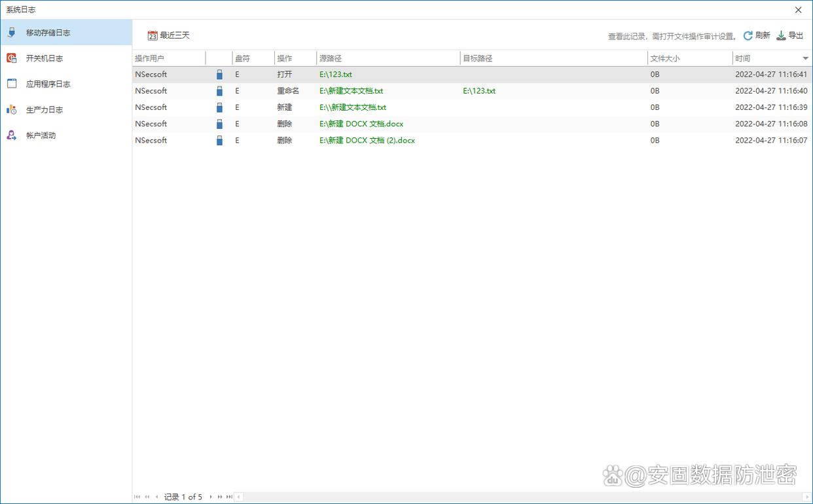Switch to the 生产力日志 tab
Screen dimensions: 813x504
point(45,110)
